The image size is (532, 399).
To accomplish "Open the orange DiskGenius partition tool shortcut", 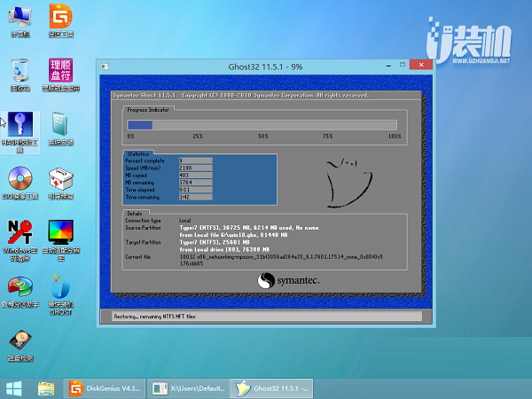I will [x=60, y=18].
